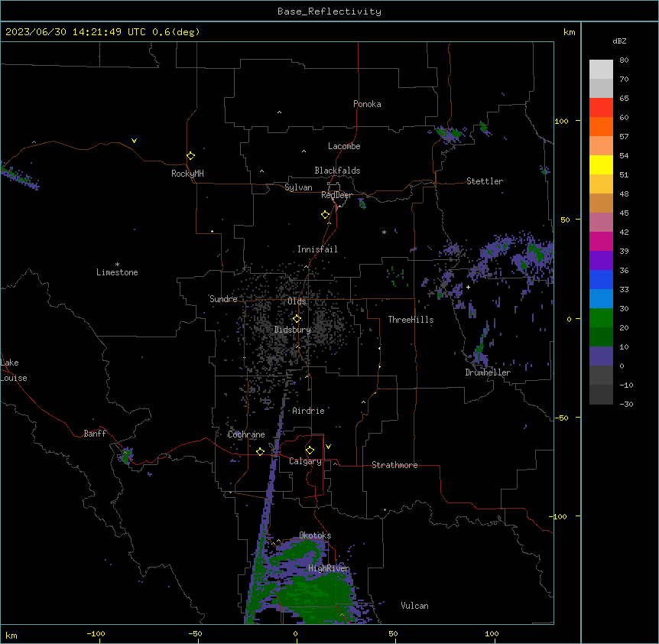Click the Limestone label
659x644 pixels.
(117, 272)
